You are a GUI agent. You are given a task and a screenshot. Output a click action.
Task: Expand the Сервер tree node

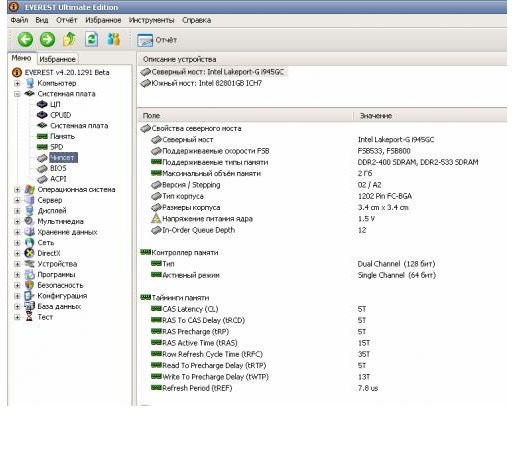[17, 200]
